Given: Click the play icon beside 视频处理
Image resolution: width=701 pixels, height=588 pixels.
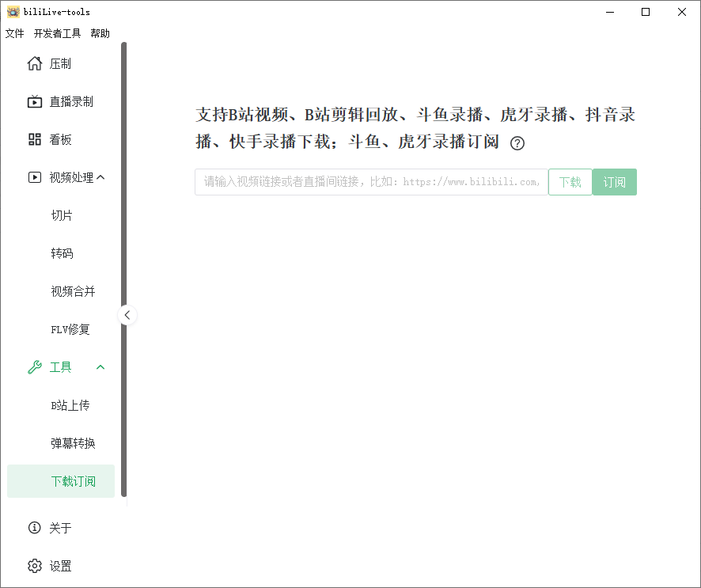Looking at the screenshot, I should click(x=35, y=177).
